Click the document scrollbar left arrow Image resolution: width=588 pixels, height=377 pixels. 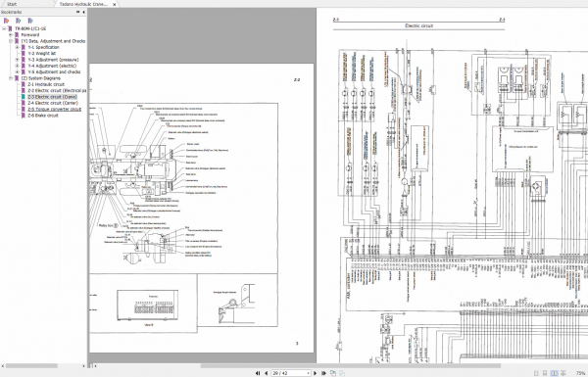pos(96,366)
